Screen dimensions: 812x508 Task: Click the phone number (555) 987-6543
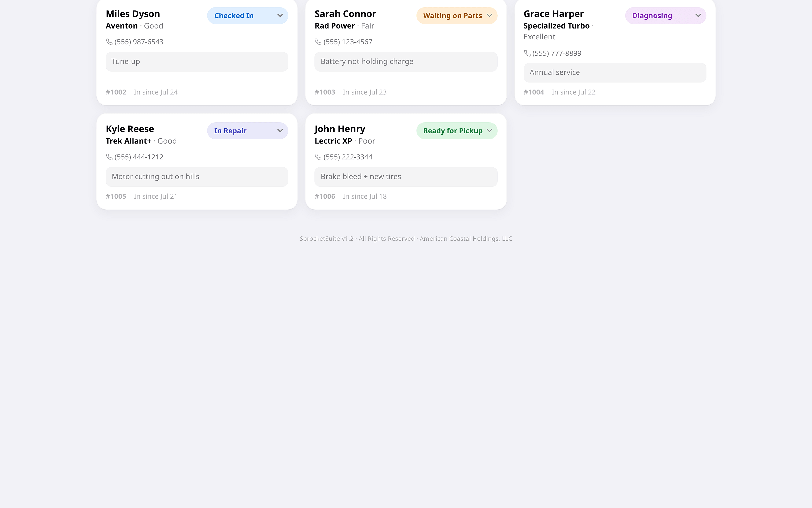coord(139,42)
